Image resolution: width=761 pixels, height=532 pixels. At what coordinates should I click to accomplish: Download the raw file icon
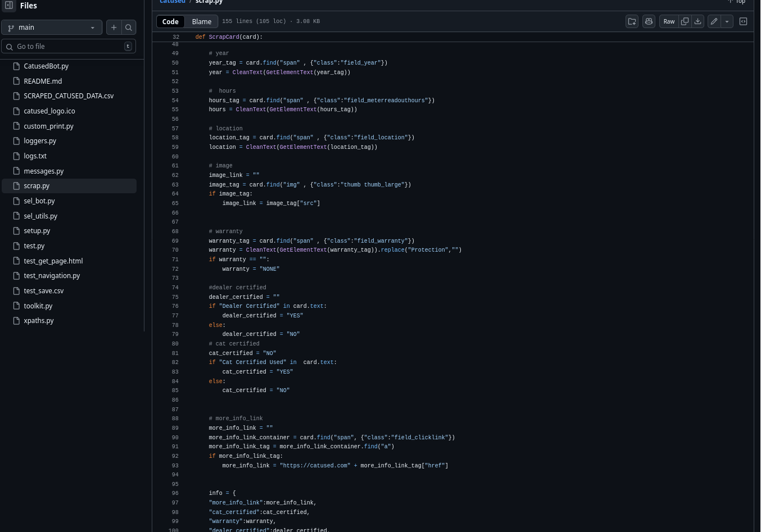pos(697,21)
